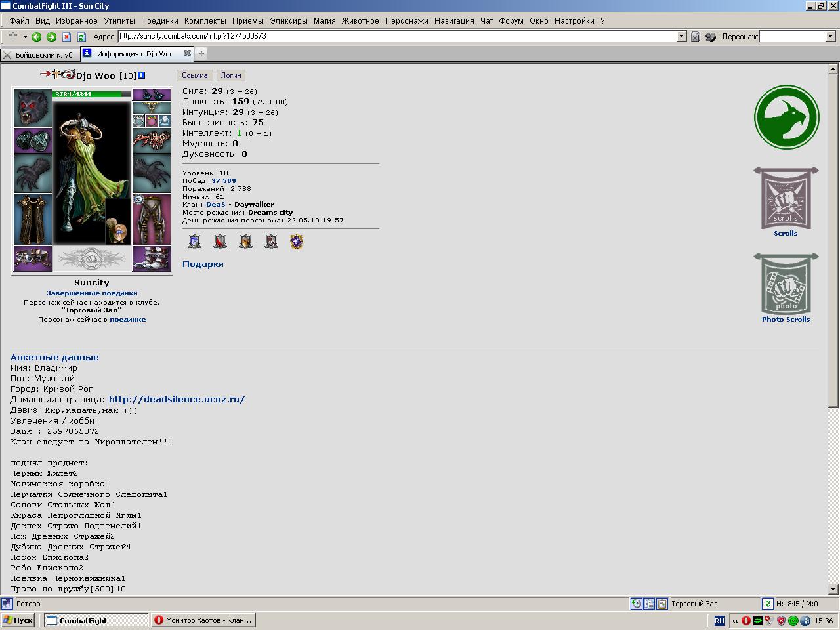
Task: Click the red arrow private message icon before Djo Woo
Action: tap(45, 74)
